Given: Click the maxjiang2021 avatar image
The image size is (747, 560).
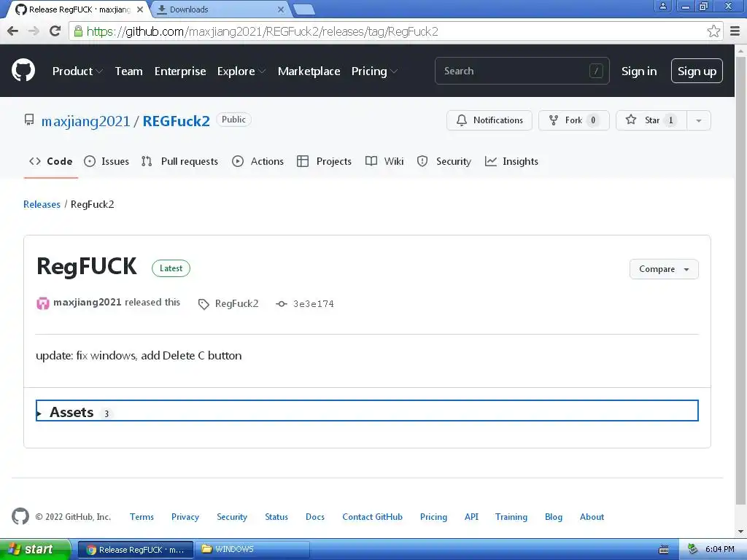Looking at the screenshot, I should 43,303.
